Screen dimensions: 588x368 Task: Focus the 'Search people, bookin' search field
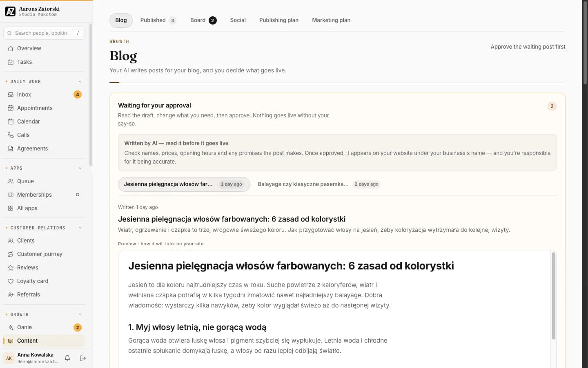tap(44, 33)
